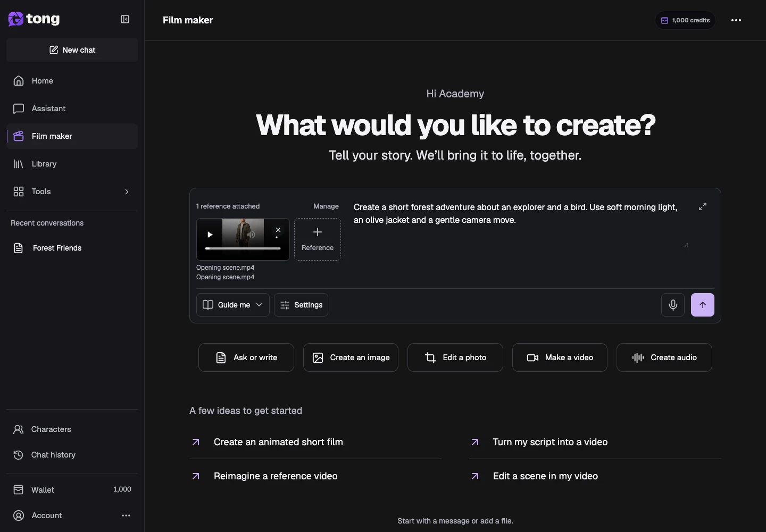Choose Create an image mode
Viewport: 766px width, 532px height.
(x=351, y=358)
